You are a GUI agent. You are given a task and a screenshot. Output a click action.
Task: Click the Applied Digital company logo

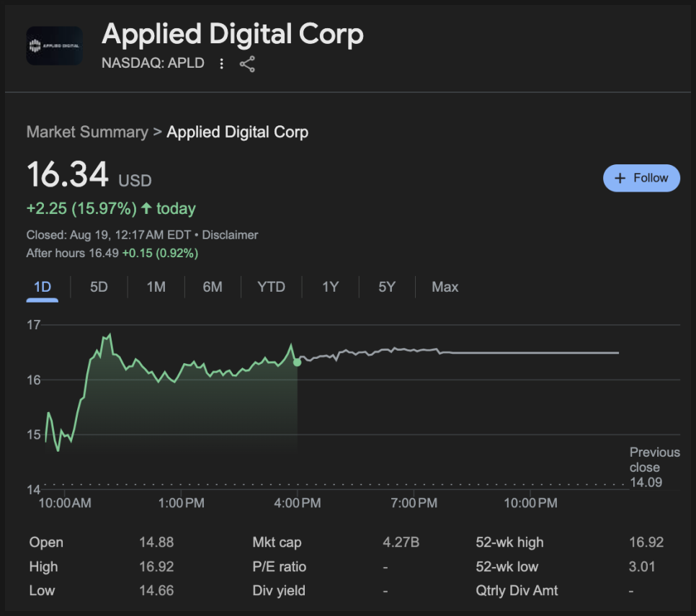point(54,45)
